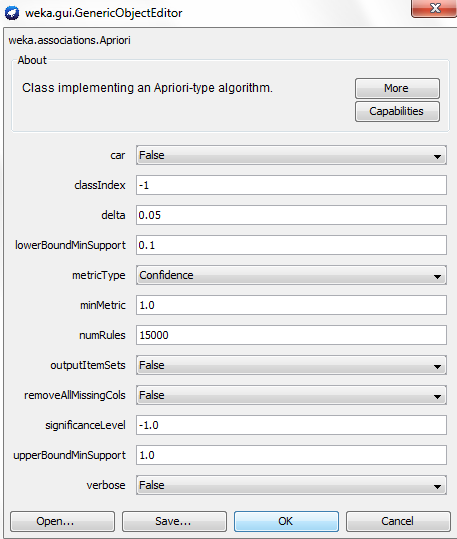Open the outputItemSets dropdown
457x539 pixels.
click(291, 365)
